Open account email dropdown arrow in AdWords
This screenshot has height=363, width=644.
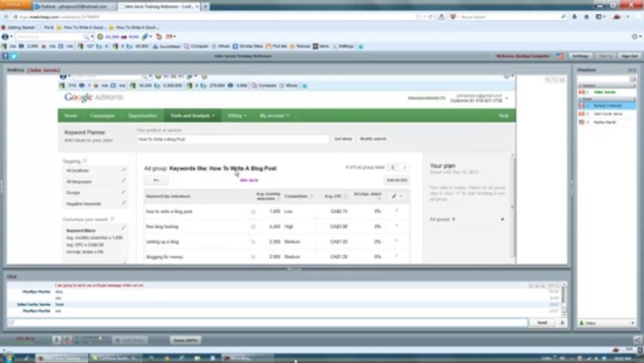(x=507, y=98)
